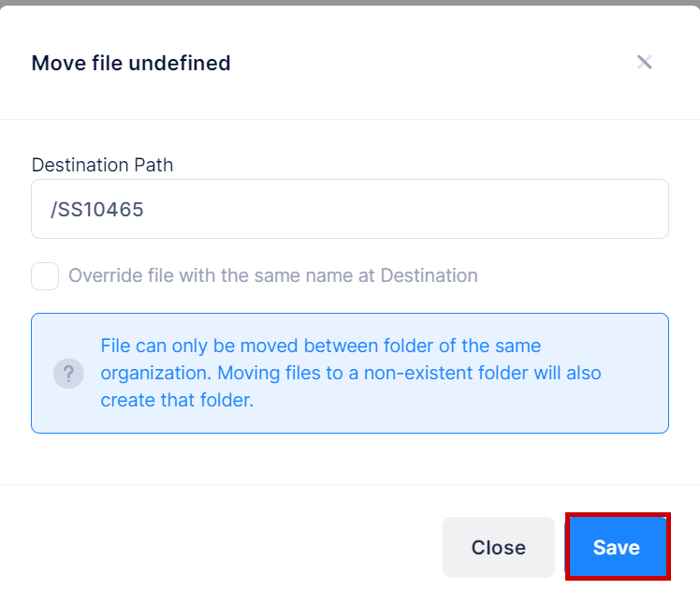Image resolution: width=700 pixels, height=605 pixels.
Task: Close the dialog with the X icon
Action: click(x=644, y=63)
